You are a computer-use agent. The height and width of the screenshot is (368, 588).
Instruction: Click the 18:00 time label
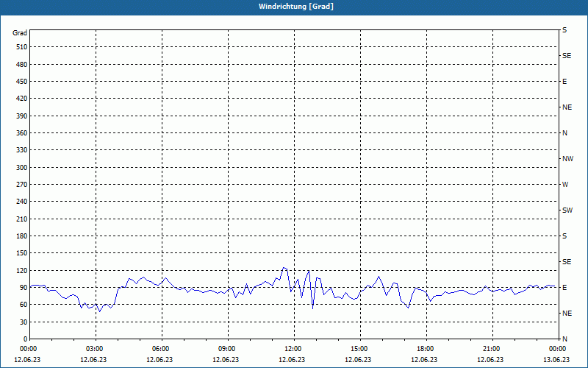point(426,349)
